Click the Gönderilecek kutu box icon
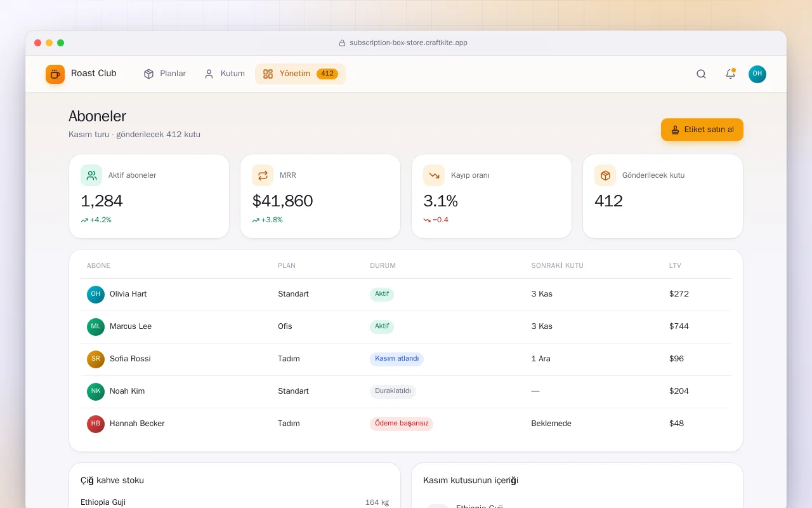Viewport: 812px width, 508px height. (605, 175)
